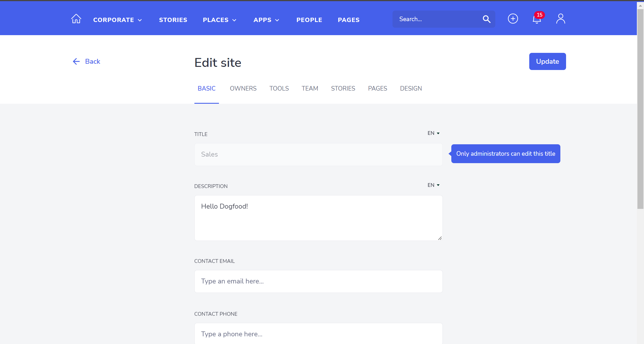Open the plus create icon
The image size is (644, 344).
click(x=513, y=19)
